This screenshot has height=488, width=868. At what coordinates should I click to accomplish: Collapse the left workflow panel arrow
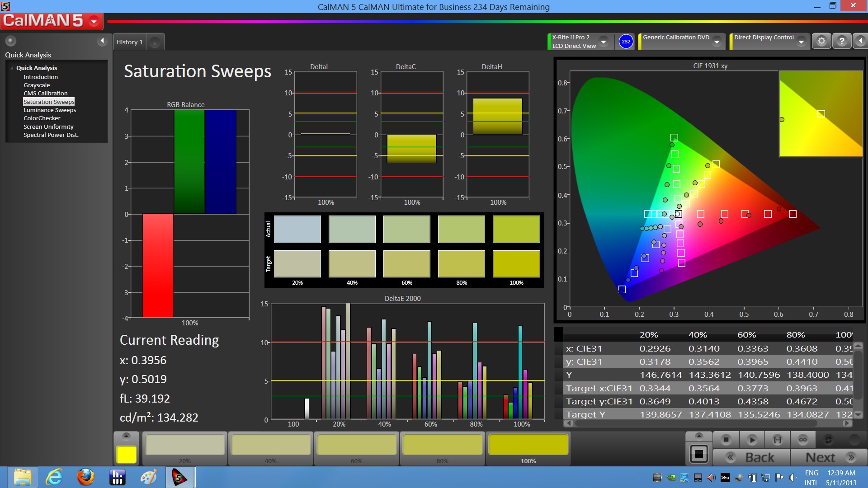102,41
